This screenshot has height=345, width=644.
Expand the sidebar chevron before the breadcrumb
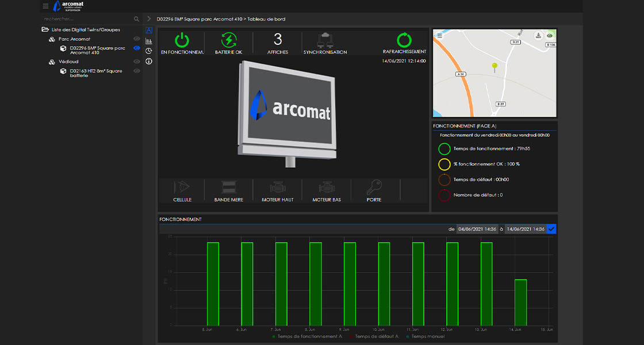tap(149, 19)
